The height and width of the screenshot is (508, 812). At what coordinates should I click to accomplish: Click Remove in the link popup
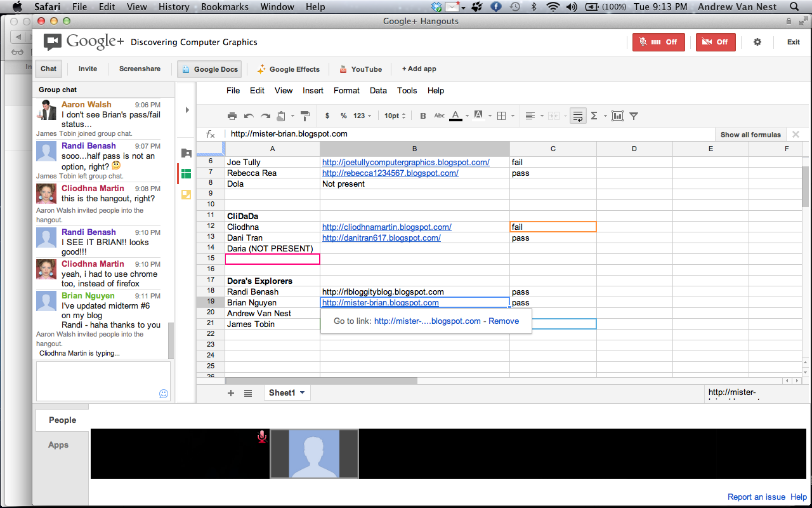(x=504, y=321)
